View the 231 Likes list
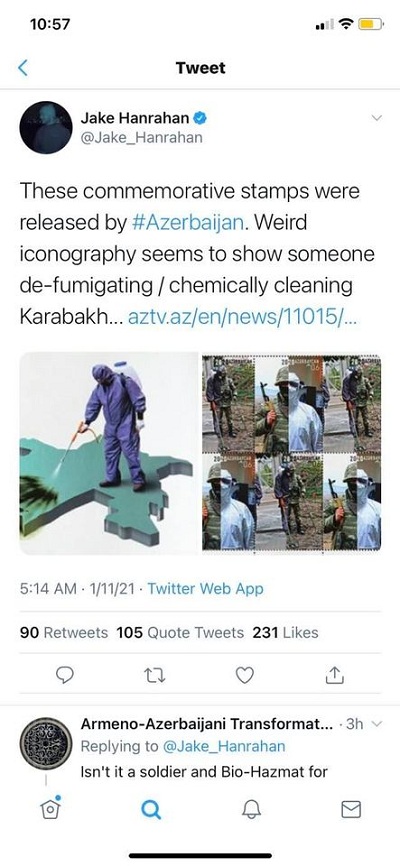This screenshot has height=866, width=400. (x=286, y=632)
